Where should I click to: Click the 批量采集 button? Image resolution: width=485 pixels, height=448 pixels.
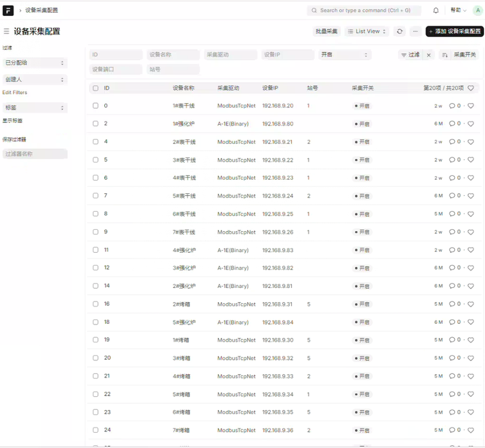326,31
